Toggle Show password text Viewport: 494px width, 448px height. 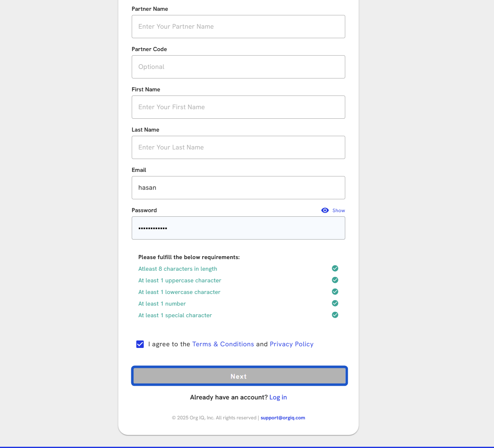tap(339, 211)
